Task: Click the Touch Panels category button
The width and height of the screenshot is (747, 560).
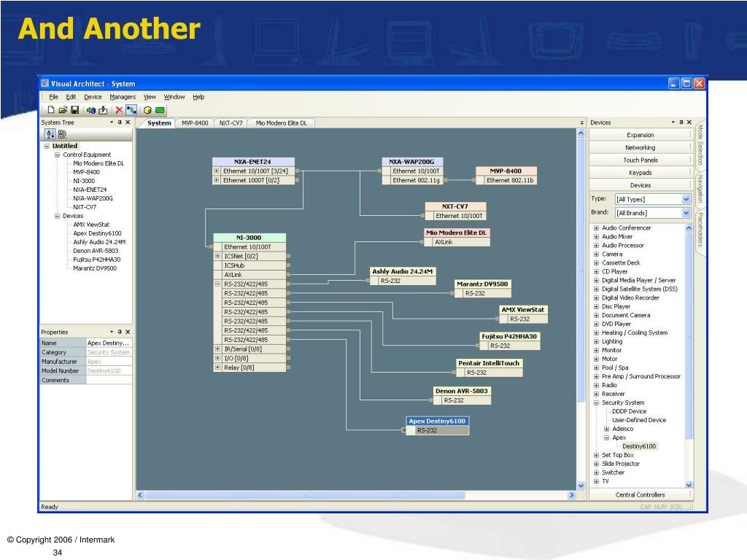Action: 640,160
